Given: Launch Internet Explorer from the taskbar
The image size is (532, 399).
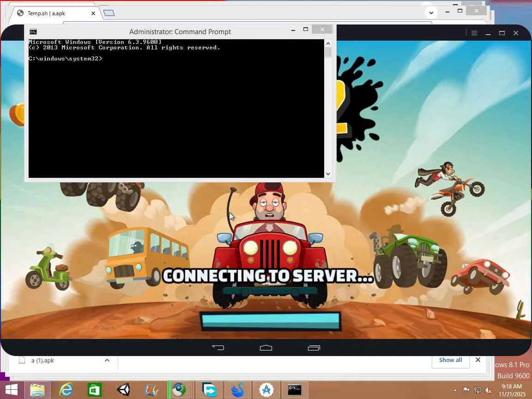Looking at the screenshot, I should pos(66,390).
